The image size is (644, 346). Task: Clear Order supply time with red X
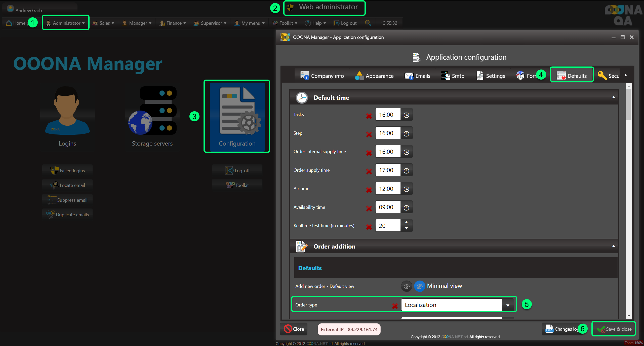pyautogui.click(x=369, y=171)
